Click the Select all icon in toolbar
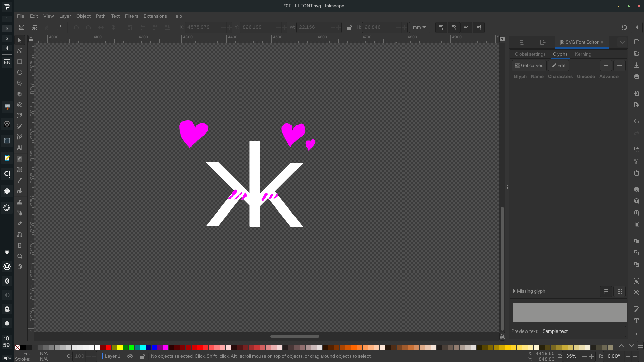The image size is (644, 362). point(22,27)
